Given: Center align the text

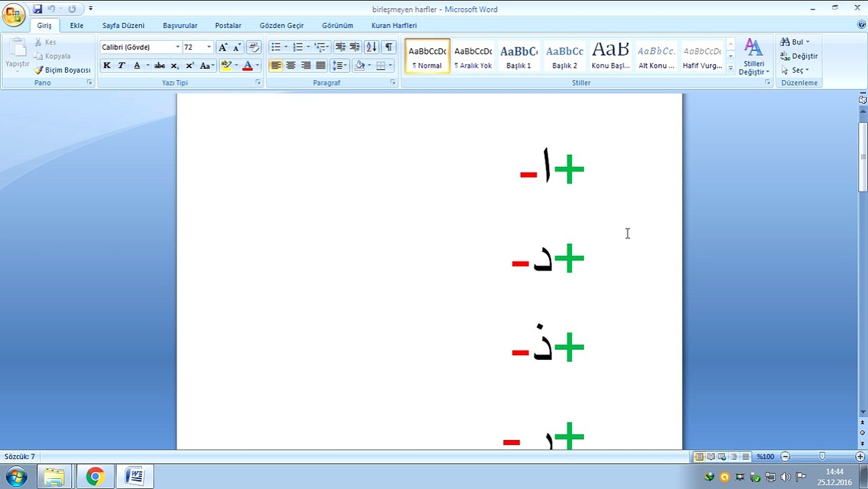Looking at the screenshot, I should (291, 65).
